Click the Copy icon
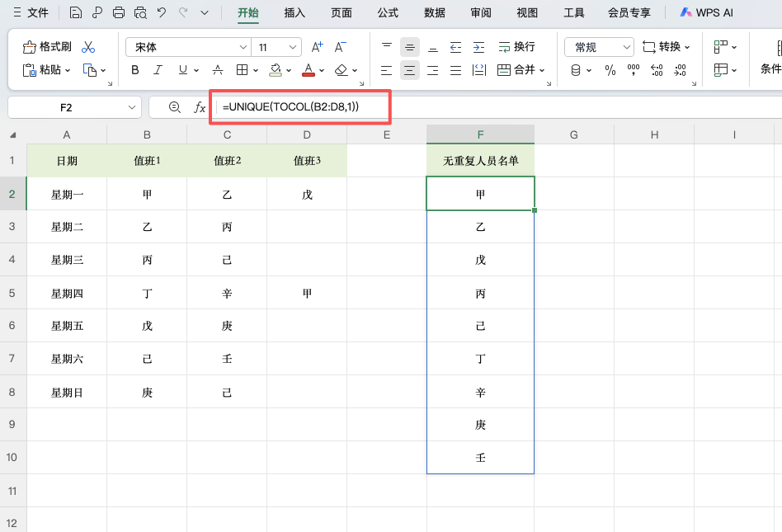 point(89,70)
